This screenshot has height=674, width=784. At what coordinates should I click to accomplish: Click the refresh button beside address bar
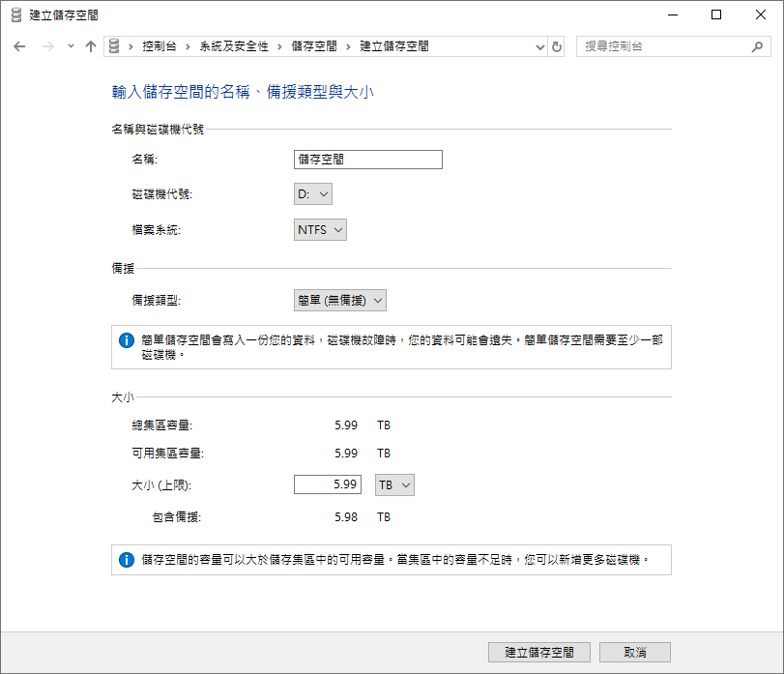(x=557, y=46)
